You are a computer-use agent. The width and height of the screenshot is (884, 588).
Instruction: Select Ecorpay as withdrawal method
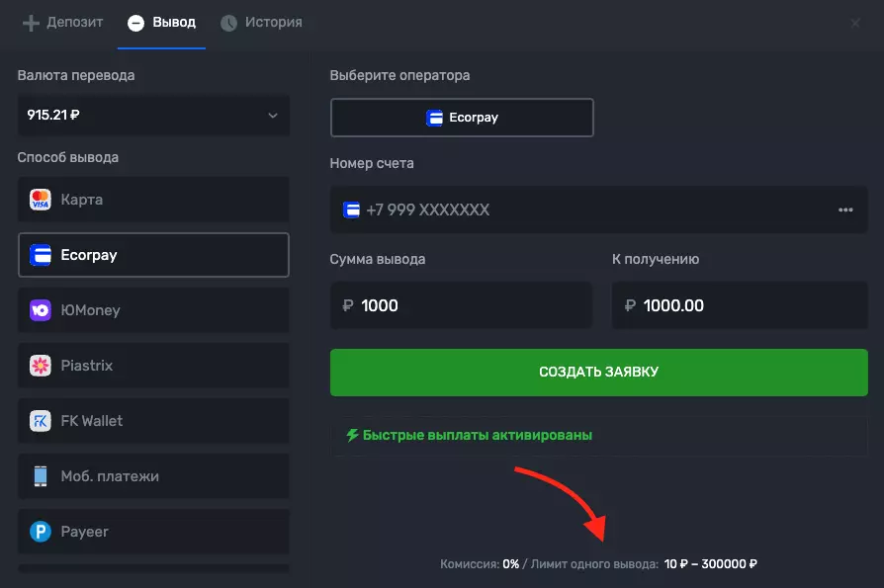coord(153,255)
